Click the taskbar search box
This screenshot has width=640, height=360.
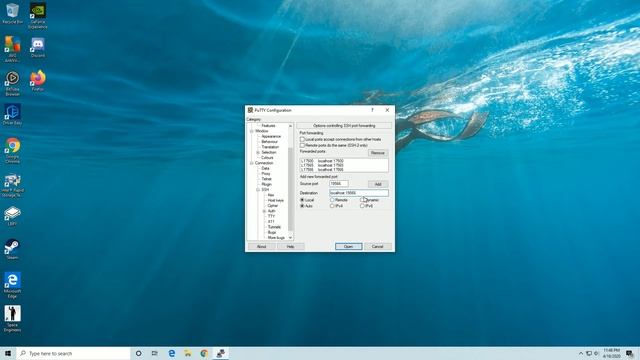tap(73, 353)
